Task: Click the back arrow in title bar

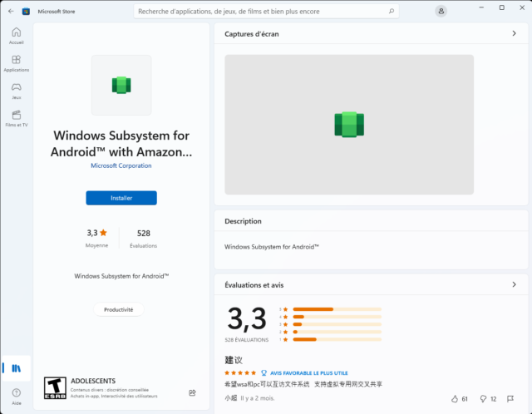Action: (11, 11)
